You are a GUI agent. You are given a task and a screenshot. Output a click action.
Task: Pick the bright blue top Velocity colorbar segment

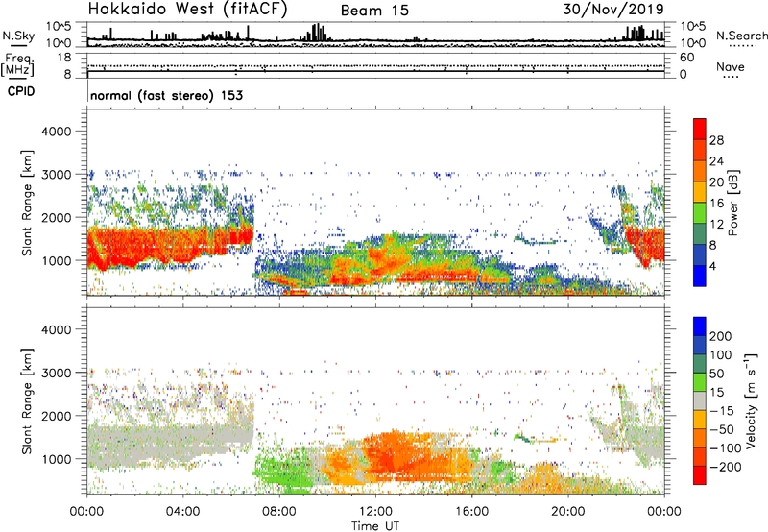(x=700, y=326)
